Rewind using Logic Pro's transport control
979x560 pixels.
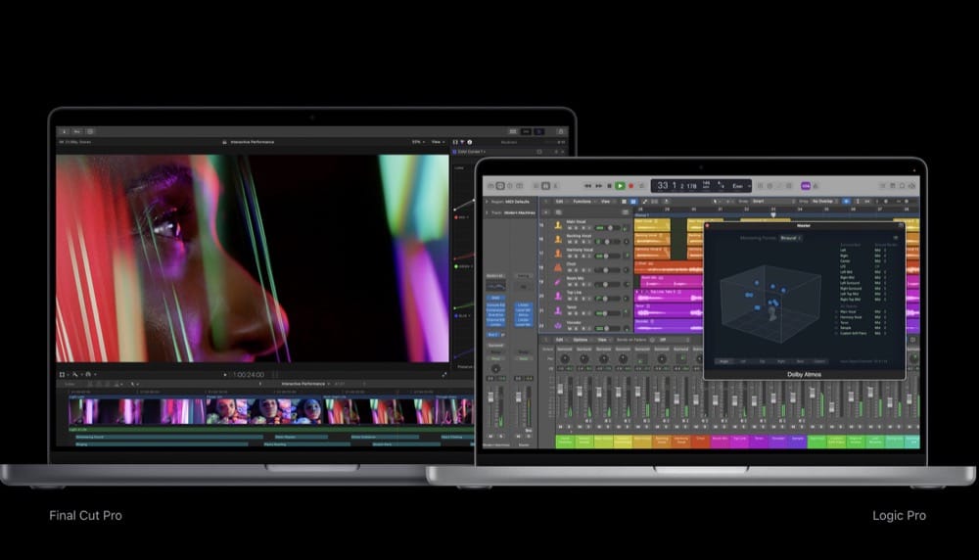587,186
